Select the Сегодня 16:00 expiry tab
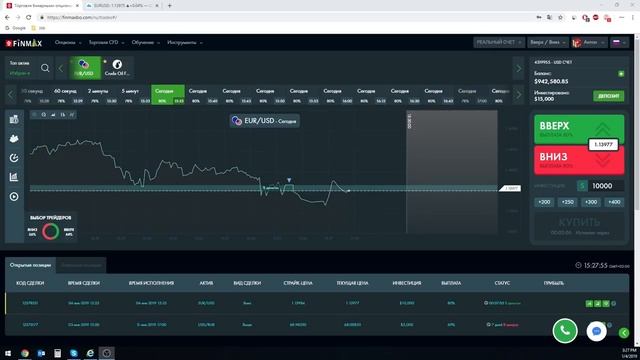Screen dimensions: 640x360 (336, 95)
